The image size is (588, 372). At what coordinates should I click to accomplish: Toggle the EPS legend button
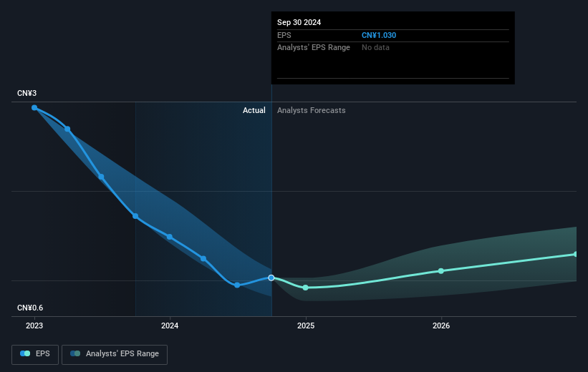point(35,354)
